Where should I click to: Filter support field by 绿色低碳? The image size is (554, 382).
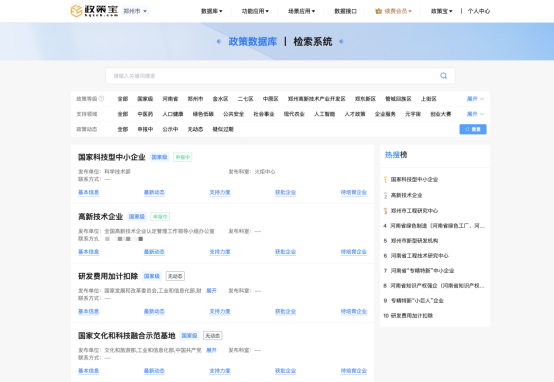[x=203, y=114]
